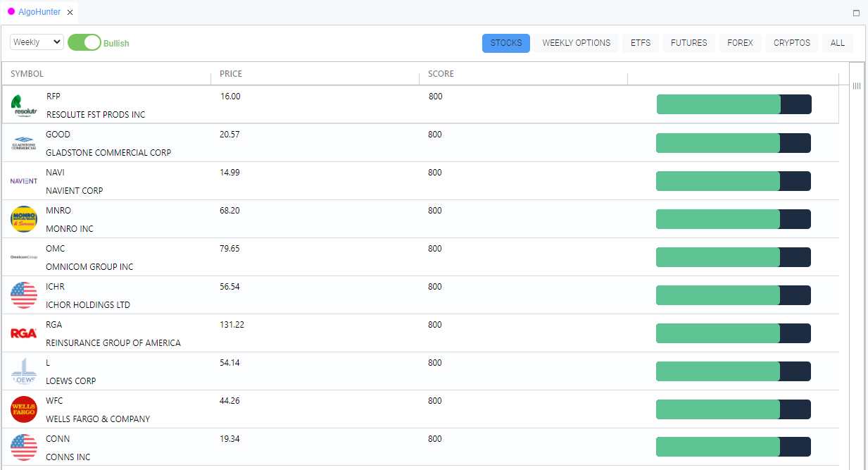Open the Weekly timeframe dropdown
Viewport: 868px width, 470px height.
tap(37, 42)
